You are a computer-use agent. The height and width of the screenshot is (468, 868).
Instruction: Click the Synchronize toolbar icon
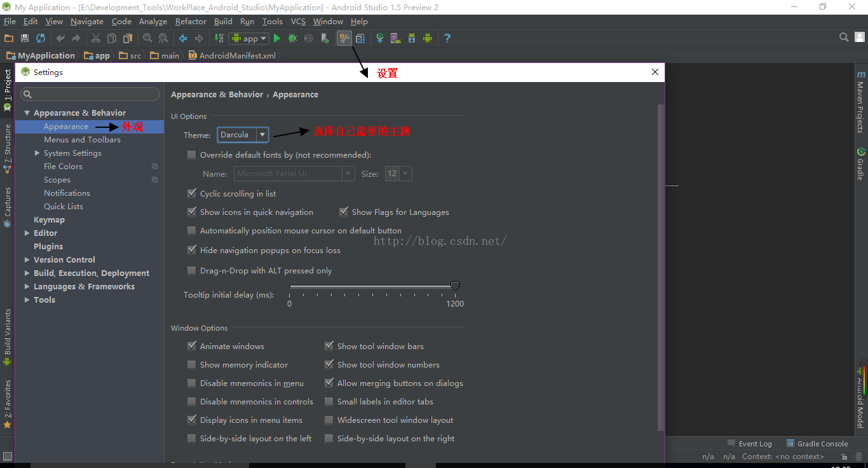pyautogui.click(x=41, y=38)
